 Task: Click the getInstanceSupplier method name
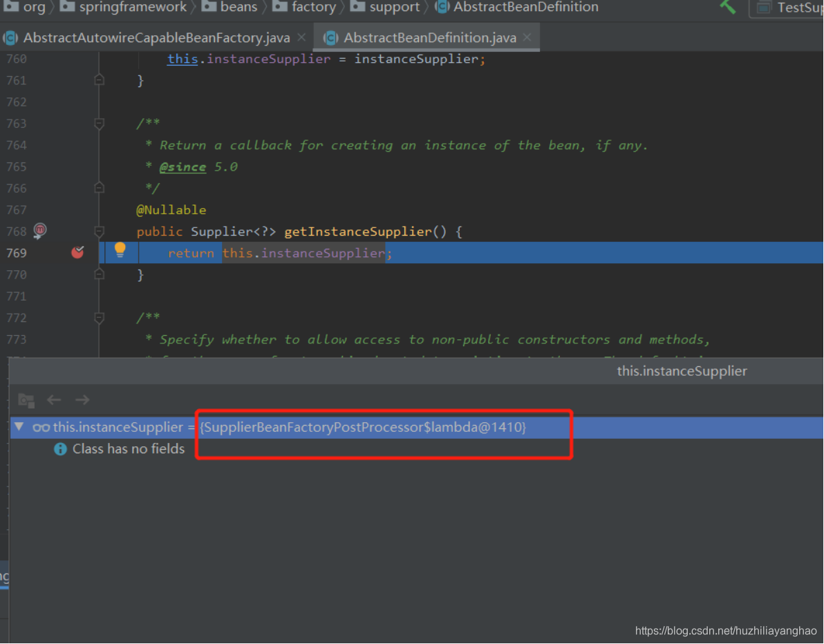pyautogui.click(x=358, y=231)
